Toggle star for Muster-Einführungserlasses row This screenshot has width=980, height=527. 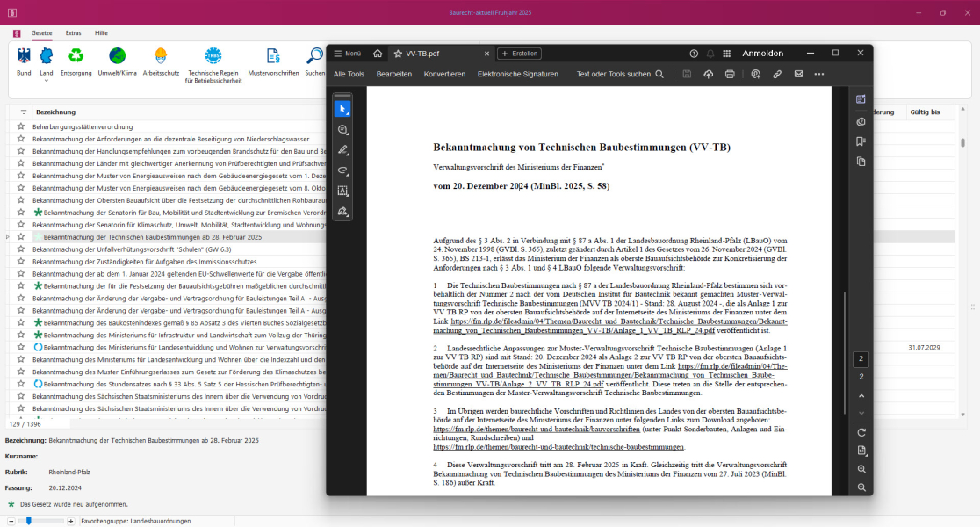coord(20,372)
